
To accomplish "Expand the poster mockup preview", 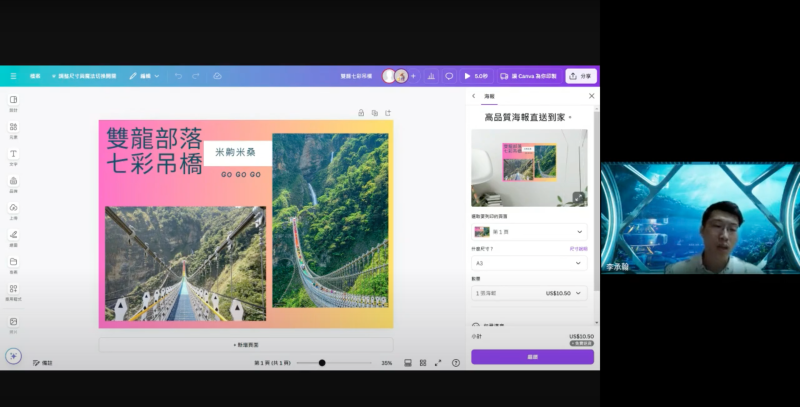I will [x=578, y=197].
